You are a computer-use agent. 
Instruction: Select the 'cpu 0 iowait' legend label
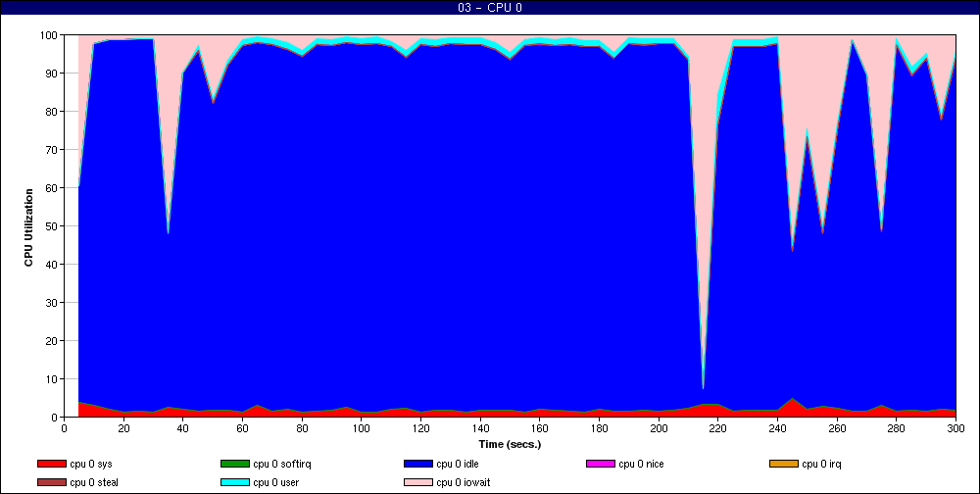(x=464, y=483)
